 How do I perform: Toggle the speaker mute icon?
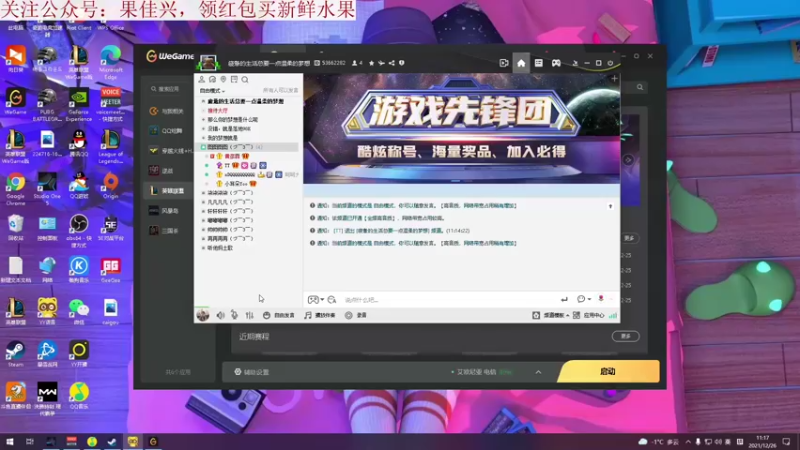pyautogui.click(x=220, y=315)
